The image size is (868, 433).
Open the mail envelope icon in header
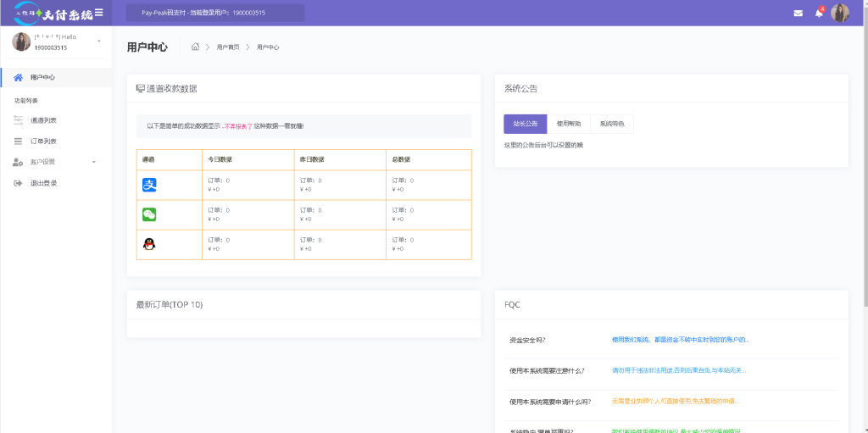point(798,14)
